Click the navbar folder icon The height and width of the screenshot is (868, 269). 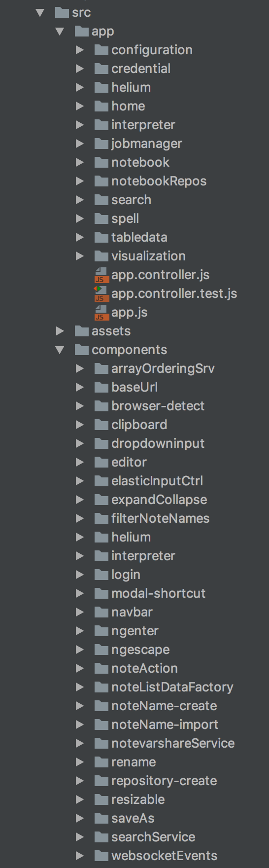pyautogui.click(x=101, y=612)
